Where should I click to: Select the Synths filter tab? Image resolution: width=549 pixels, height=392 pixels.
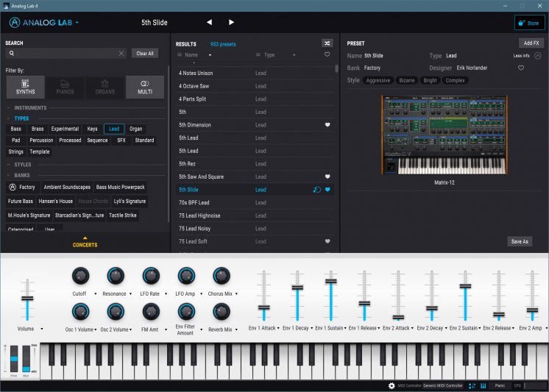26,87
